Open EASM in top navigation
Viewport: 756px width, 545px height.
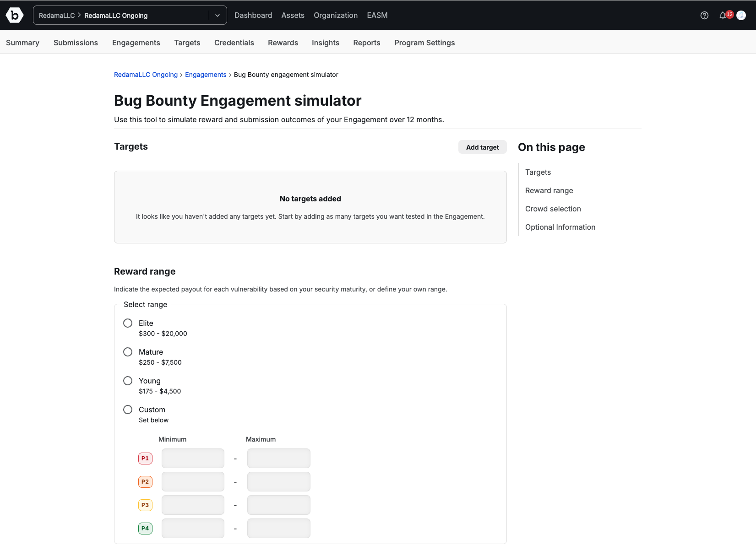pyautogui.click(x=377, y=15)
